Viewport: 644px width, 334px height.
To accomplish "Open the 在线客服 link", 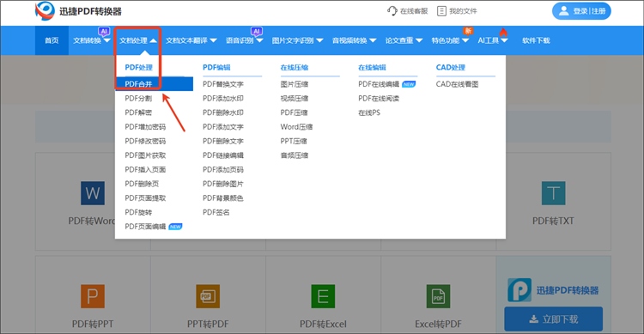I will 407,11.
